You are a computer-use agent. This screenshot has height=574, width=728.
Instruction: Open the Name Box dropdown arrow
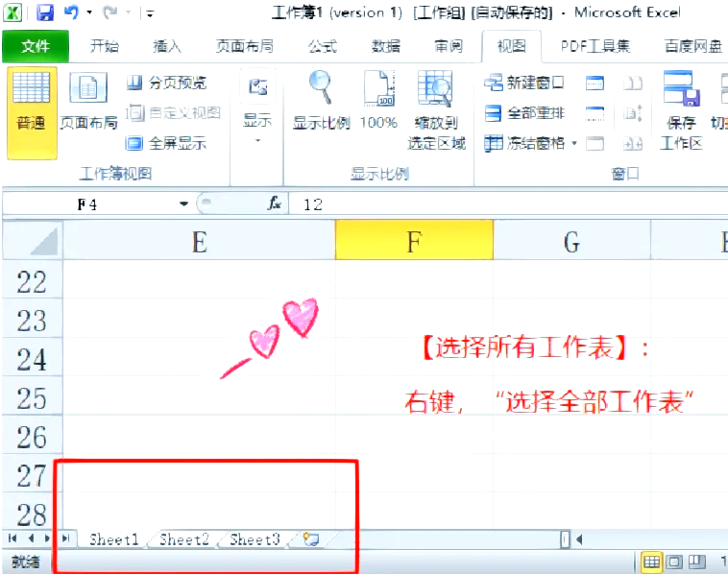click(x=183, y=204)
